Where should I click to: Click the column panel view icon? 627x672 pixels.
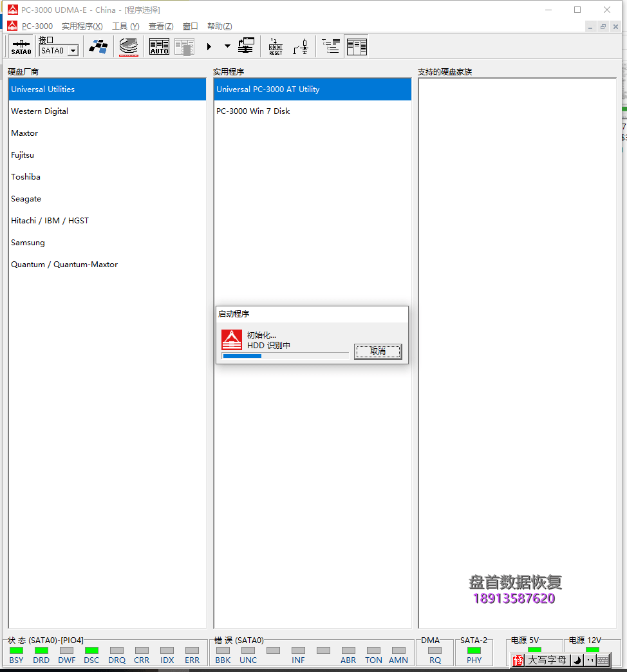357,46
